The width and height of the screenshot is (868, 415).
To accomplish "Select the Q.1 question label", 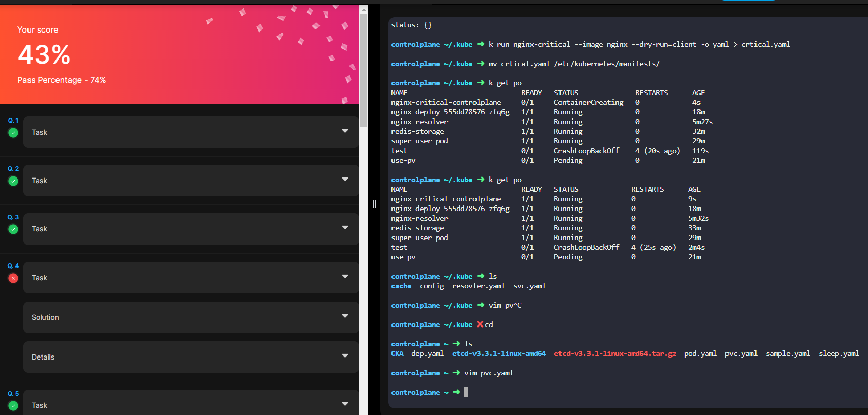I will pyautogui.click(x=13, y=121).
